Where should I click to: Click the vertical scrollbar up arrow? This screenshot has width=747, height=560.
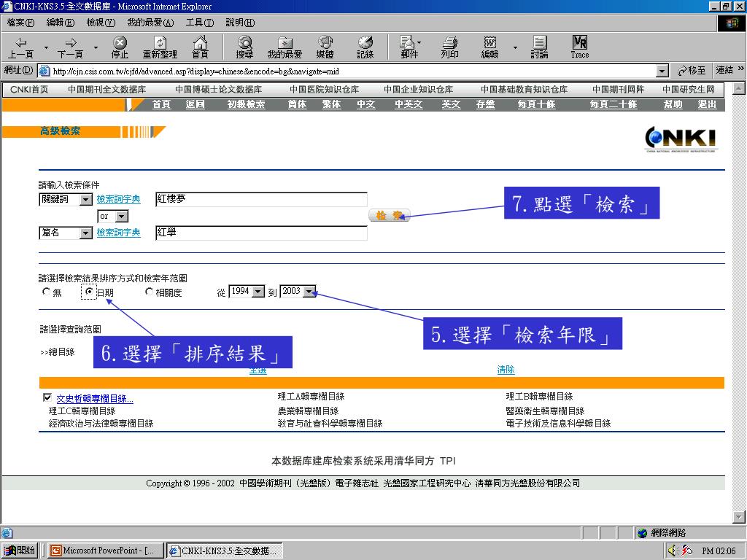[738, 88]
